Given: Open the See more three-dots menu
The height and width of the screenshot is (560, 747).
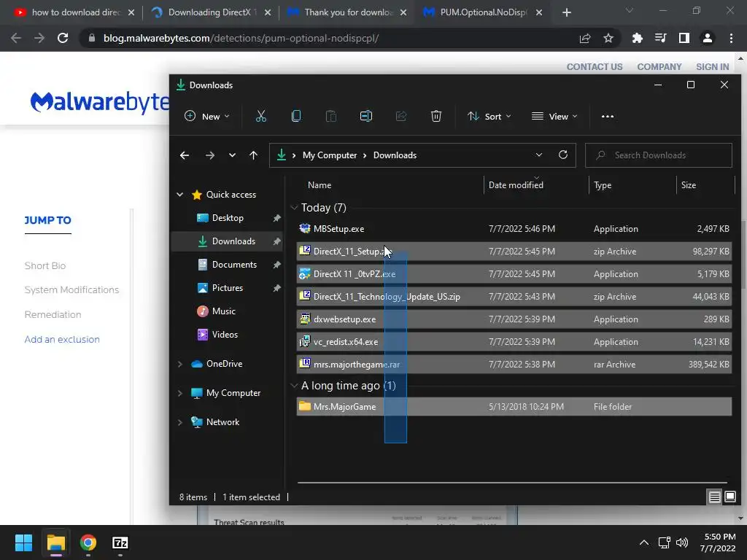Looking at the screenshot, I should [608, 116].
